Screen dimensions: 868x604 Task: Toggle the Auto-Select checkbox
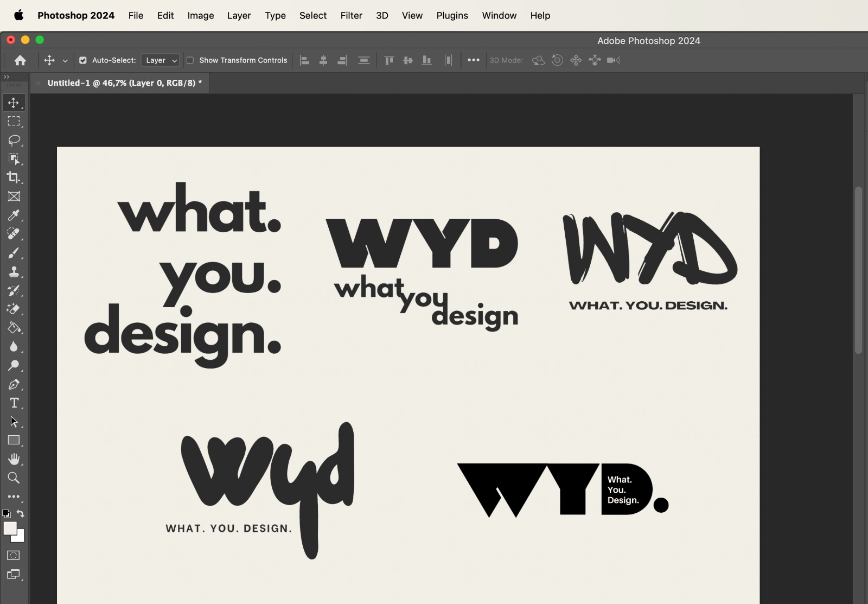coord(83,60)
